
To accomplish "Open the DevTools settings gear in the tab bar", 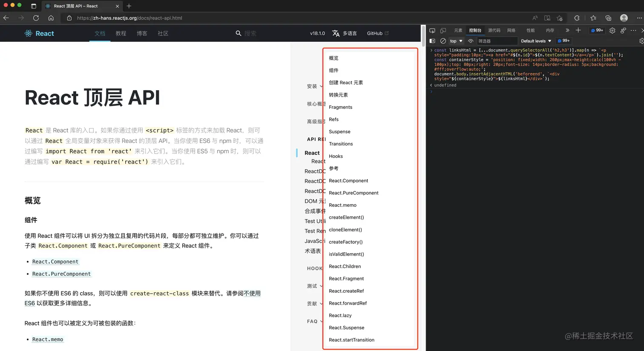I will click(612, 31).
